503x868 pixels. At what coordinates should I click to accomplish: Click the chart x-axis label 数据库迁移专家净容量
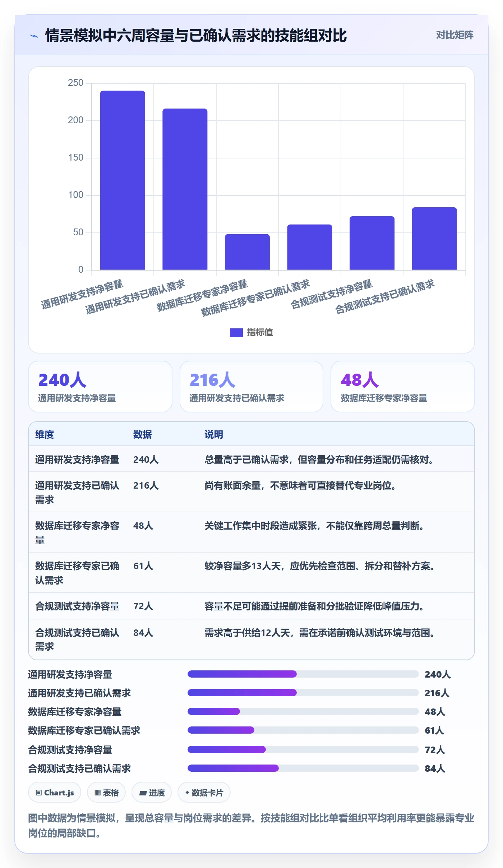point(203,295)
